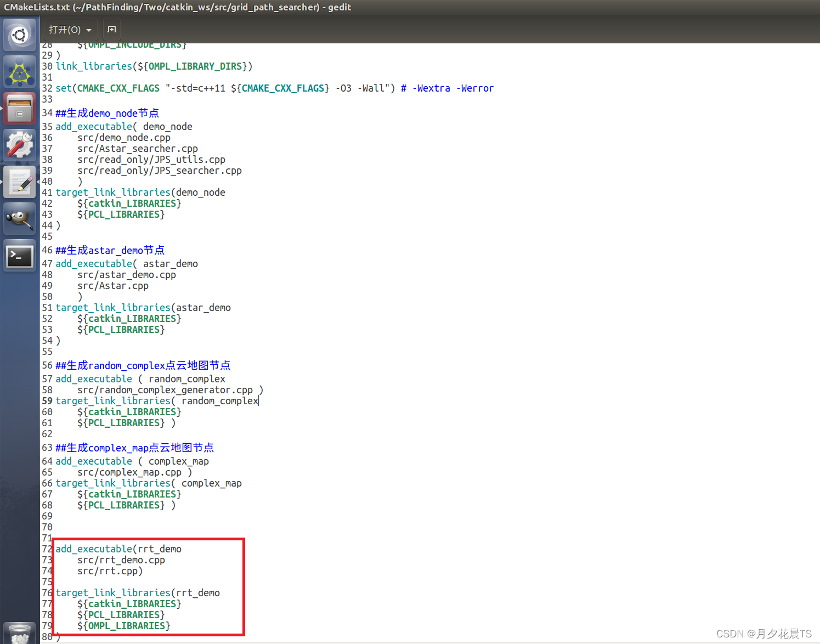Click target_link_libraries(rrt_demo line

pyautogui.click(x=138, y=593)
